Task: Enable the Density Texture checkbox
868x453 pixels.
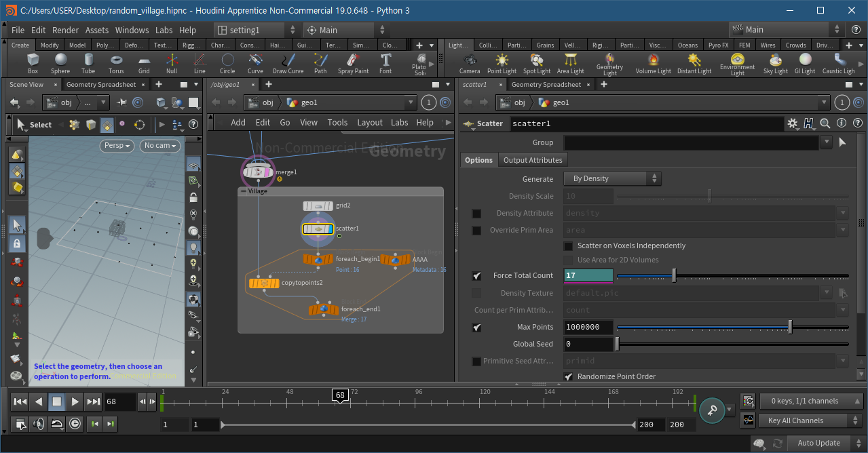Action: tap(477, 293)
